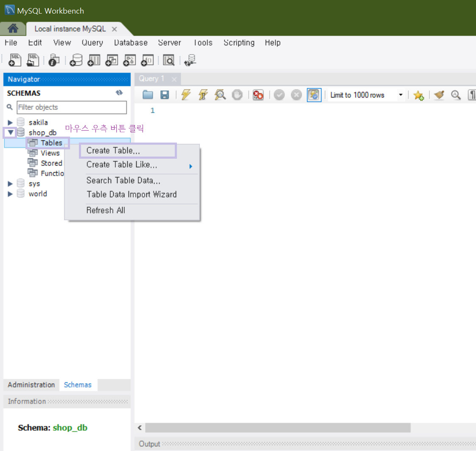Select the world schema name
This screenshot has width=476, height=451.
click(x=38, y=193)
